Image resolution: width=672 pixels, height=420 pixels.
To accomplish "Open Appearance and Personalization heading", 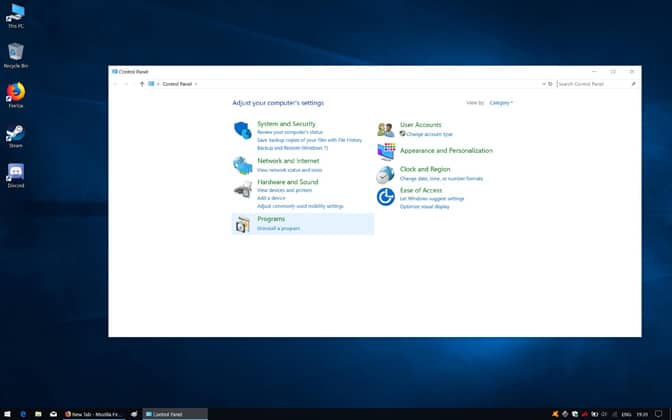I will click(x=446, y=150).
